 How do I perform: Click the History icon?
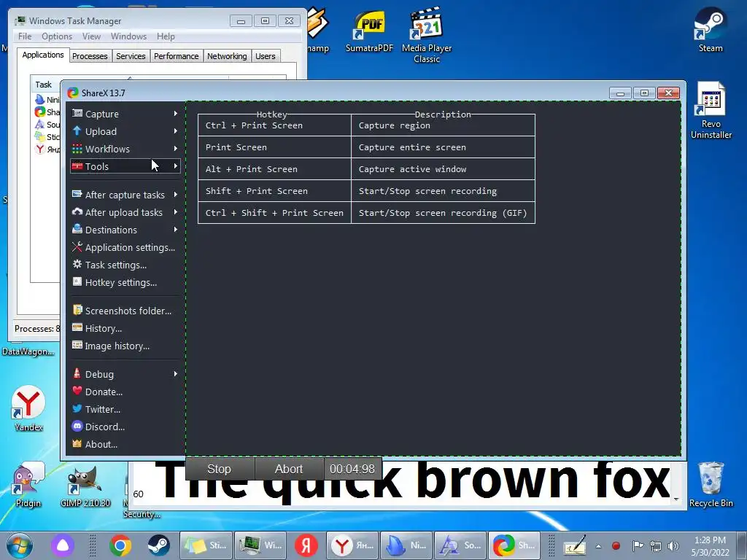(77, 327)
